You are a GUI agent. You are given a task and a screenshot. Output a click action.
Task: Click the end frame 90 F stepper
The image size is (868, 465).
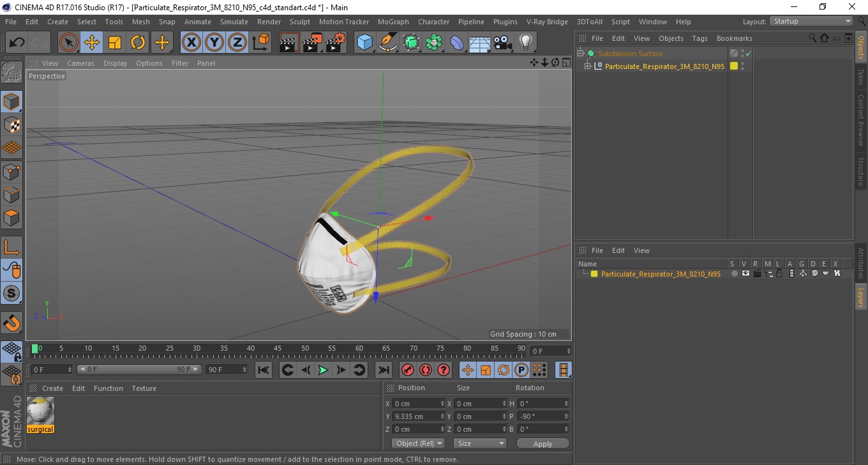point(244,370)
